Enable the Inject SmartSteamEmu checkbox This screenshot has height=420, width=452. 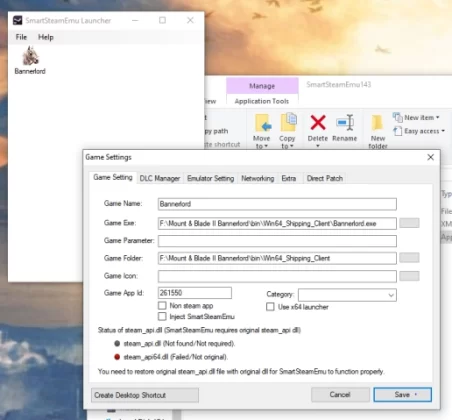tap(162, 316)
